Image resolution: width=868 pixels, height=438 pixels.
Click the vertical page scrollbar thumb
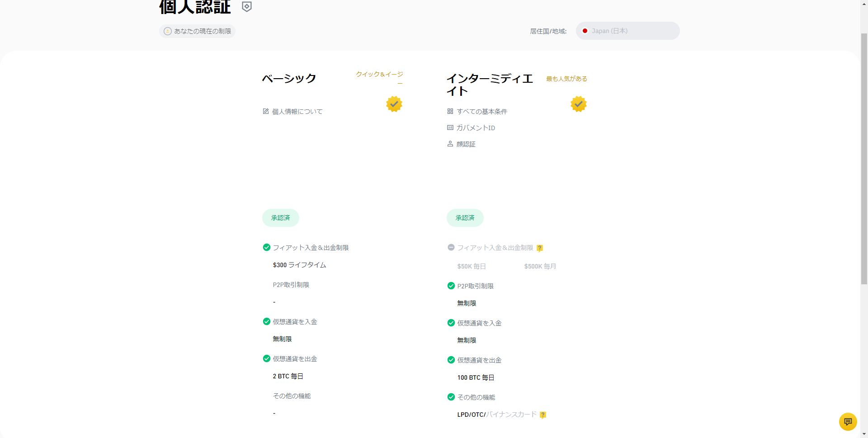tap(864, 158)
